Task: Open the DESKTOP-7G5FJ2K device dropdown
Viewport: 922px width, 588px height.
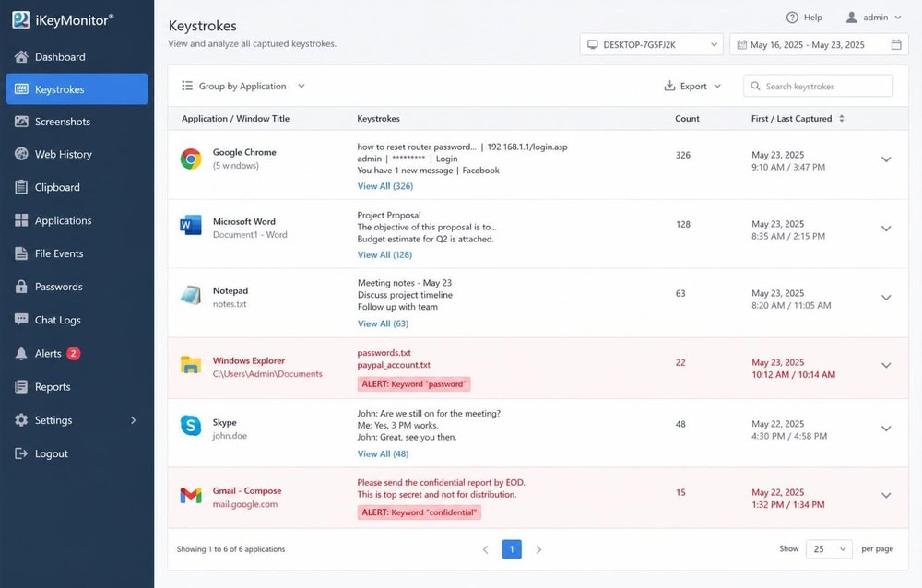Action: coord(652,44)
